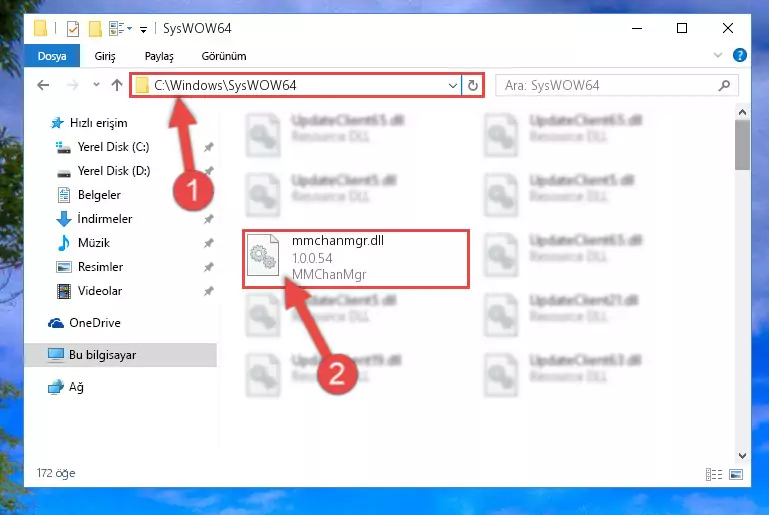Open Resimler folder in sidebar
This screenshot has height=515, width=769.
[90, 267]
